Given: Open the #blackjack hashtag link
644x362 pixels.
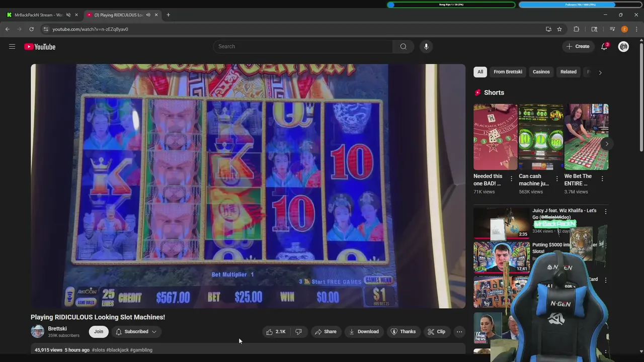Looking at the screenshot, I should 117,350.
